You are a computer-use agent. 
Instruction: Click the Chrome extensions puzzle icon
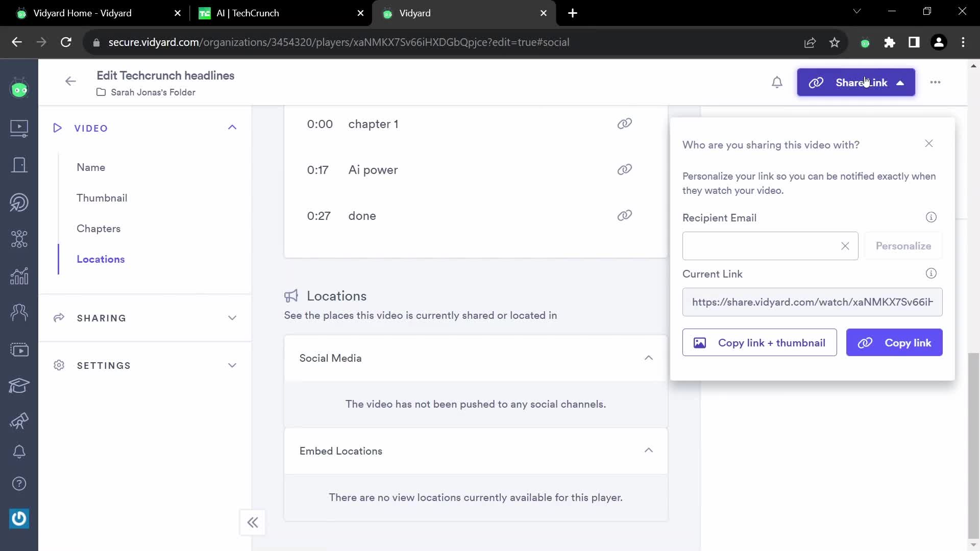pyautogui.click(x=889, y=42)
